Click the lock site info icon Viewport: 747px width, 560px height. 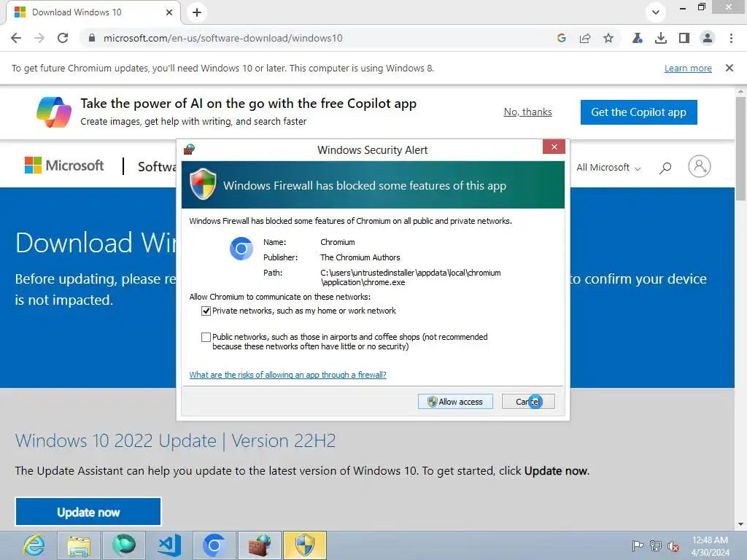tap(92, 38)
